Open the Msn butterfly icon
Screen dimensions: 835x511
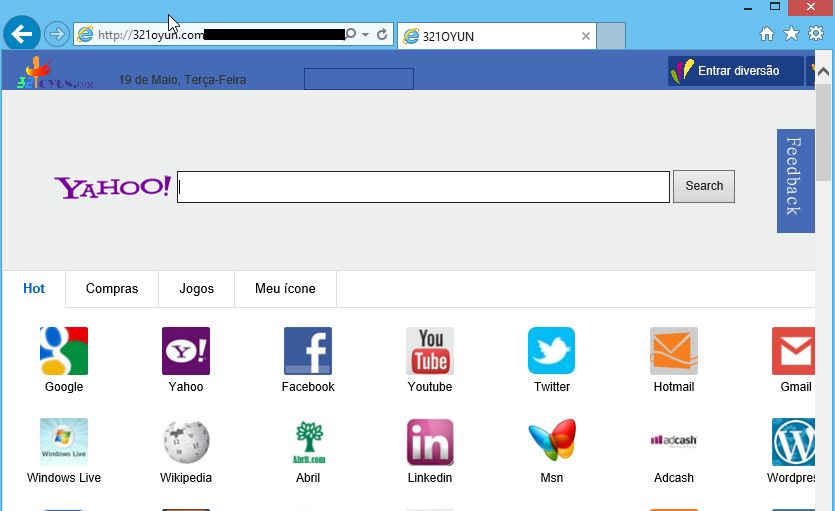tap(552, 440)
